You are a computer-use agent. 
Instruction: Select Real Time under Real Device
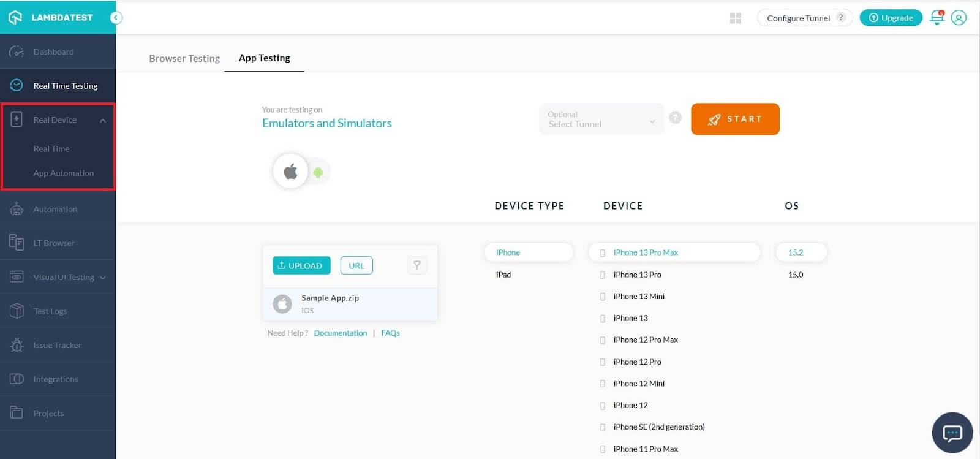[51, 149]
